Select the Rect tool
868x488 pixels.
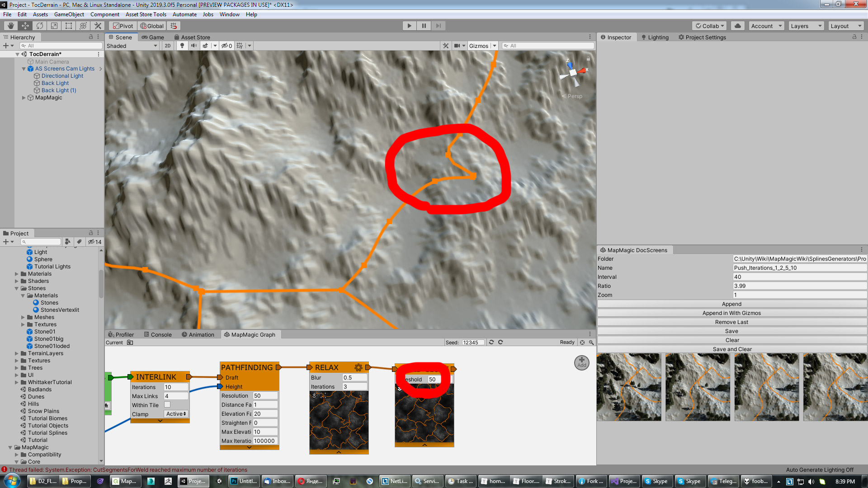point(69,26)
